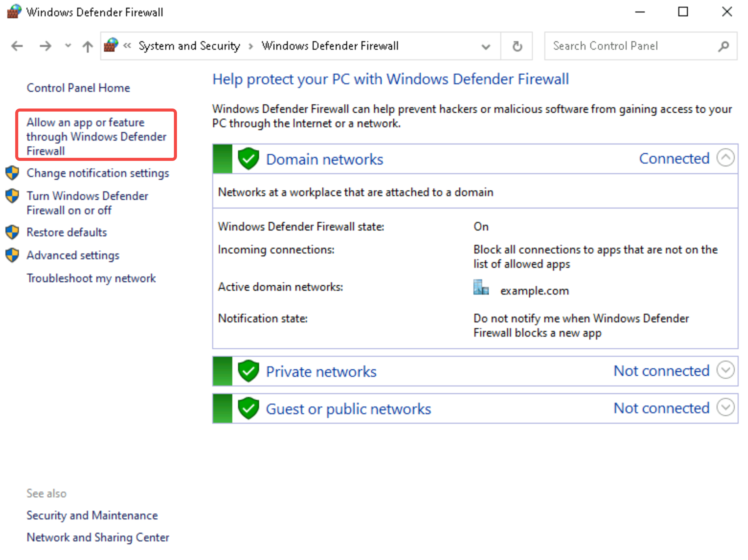Click the Domain networks heading
This screenshot has width=748, height=560.
tap(325, 159)
